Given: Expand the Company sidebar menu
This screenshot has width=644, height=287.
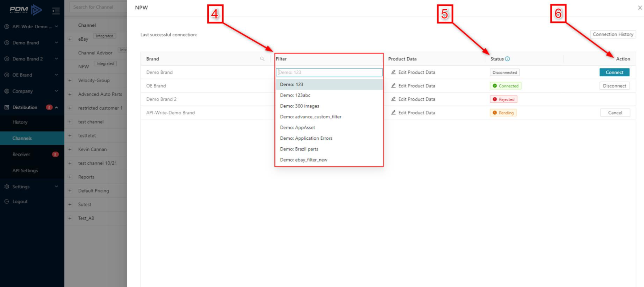Looking at the screenshot, I should coord(57,91).
